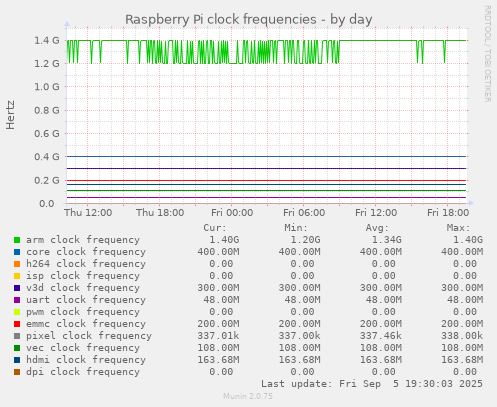Click the 'pwm clock frequency' legend label
The height and width of the screenshot is (407, 497).
pyautogui.click(x=83, y=312)
